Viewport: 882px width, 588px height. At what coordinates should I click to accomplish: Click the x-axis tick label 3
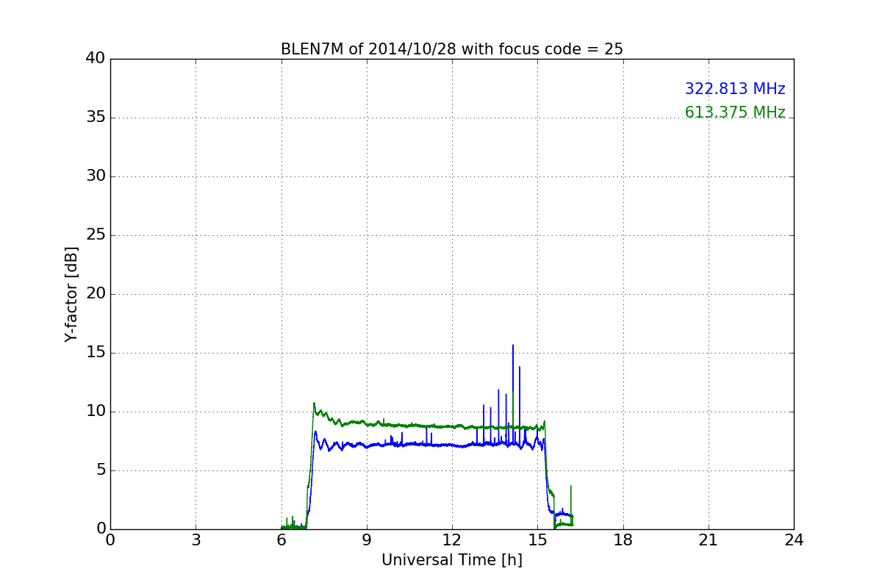(x=196, y=540)
